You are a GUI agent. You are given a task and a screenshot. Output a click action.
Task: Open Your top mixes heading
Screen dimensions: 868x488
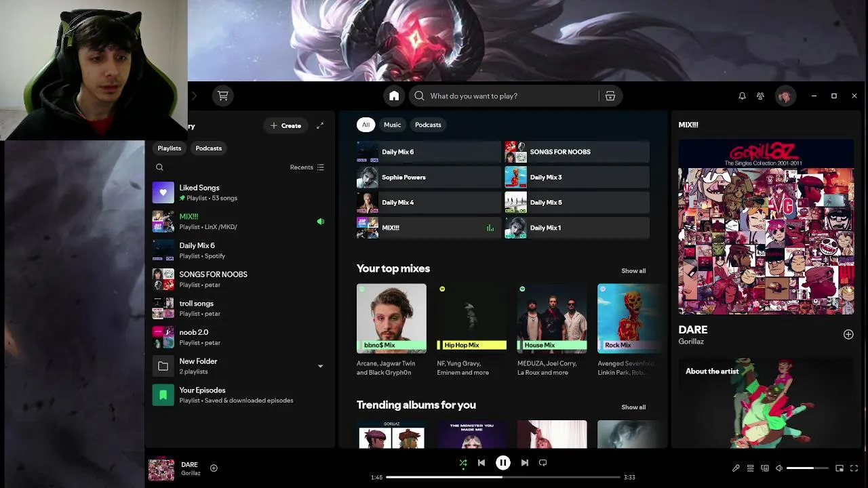tap(393, 268)
